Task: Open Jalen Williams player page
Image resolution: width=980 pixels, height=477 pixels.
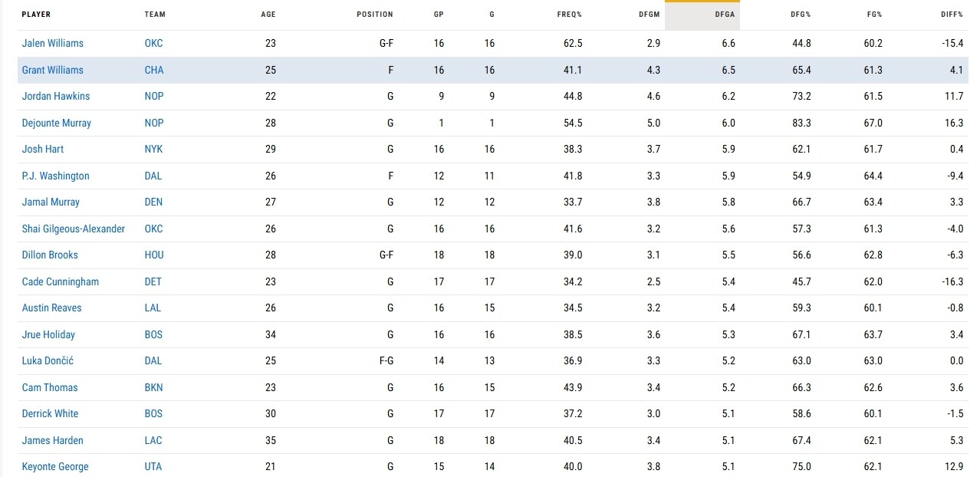Action: (x=53, y=44)
